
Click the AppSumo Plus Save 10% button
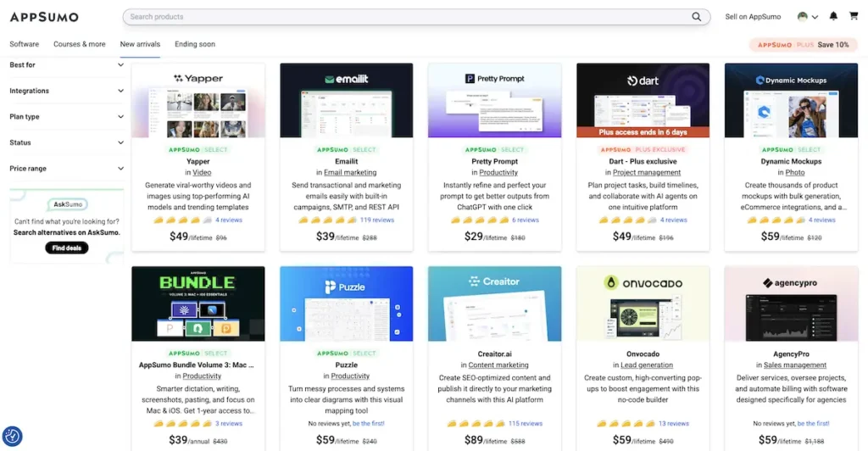click(804, 45)
